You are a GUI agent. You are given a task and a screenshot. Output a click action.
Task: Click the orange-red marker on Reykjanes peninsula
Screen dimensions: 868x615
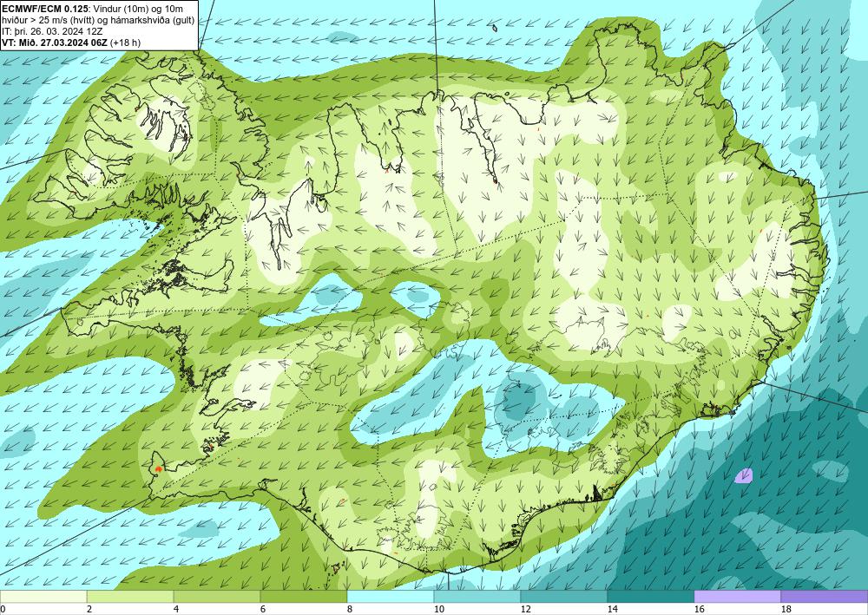pyautogui.click(x=159, y=468)
